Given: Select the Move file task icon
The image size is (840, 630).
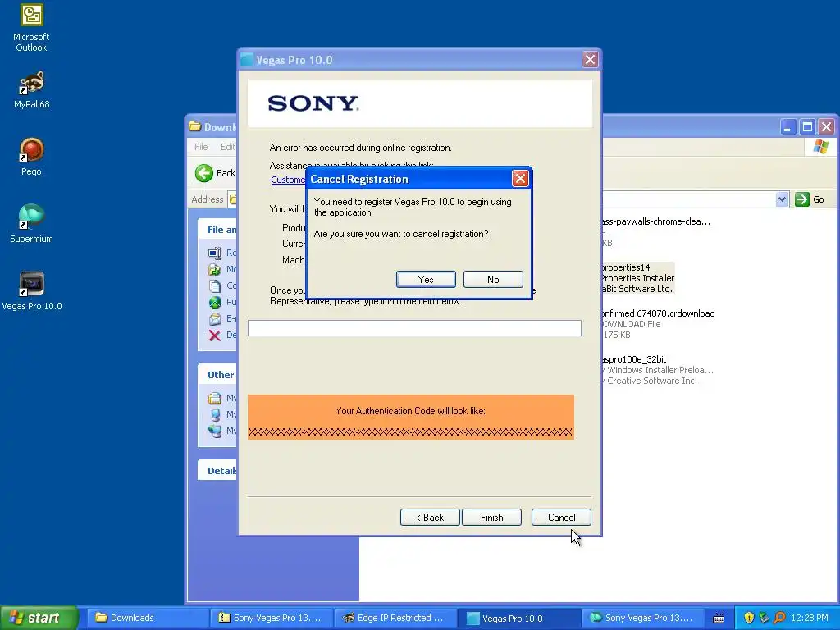Looking at the screenshot, I should pos(215,269).
